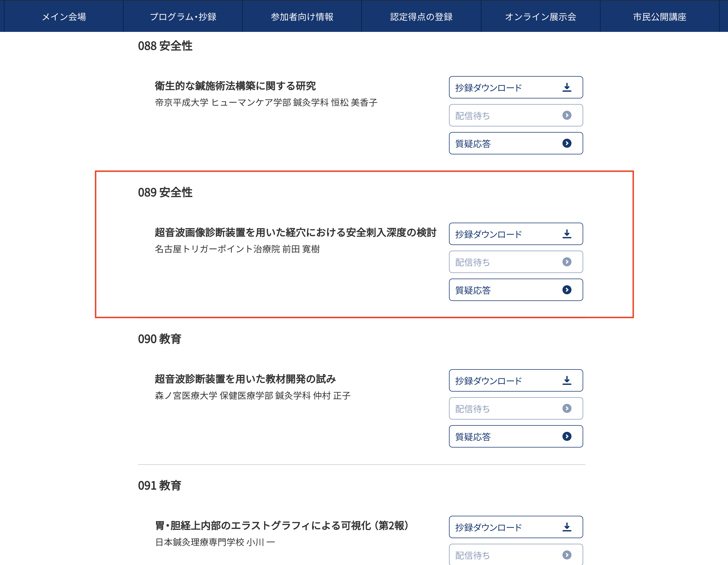Image resolution: width=728 pixels, height=565 pixels.
Task: Click author line 日本鍼灸理療専門学校 小川 一
Action: [215, 542]
